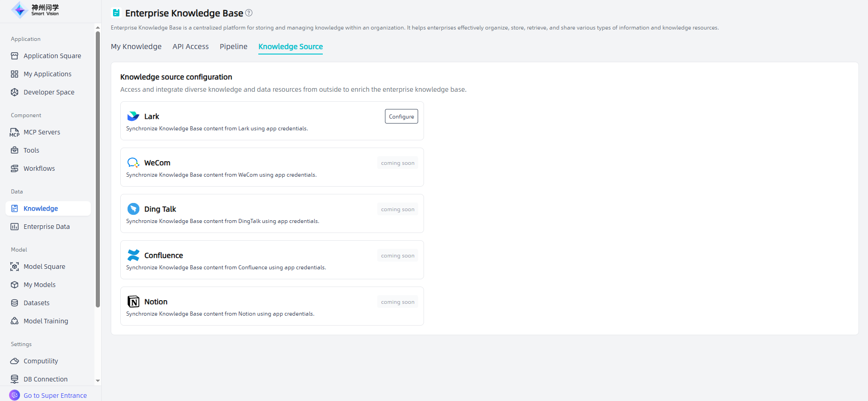
Task: Click the Notion logo icon
Action: coord(133,302)
